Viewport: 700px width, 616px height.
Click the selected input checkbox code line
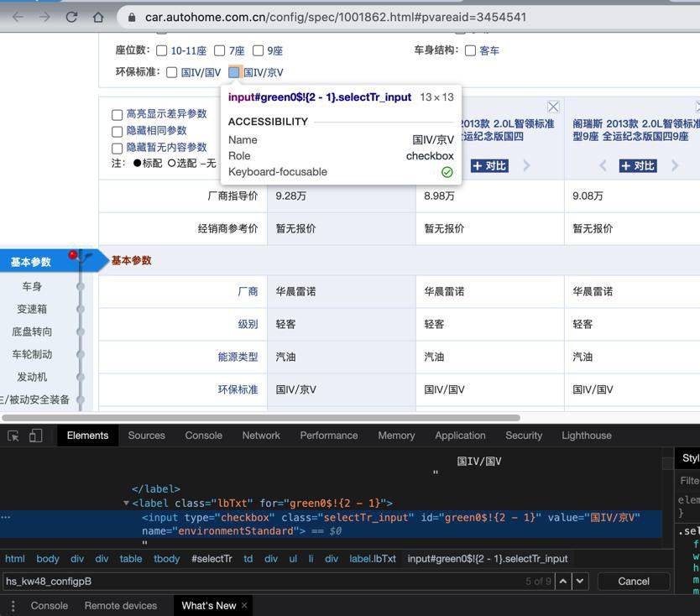click(x=331, y=524)
